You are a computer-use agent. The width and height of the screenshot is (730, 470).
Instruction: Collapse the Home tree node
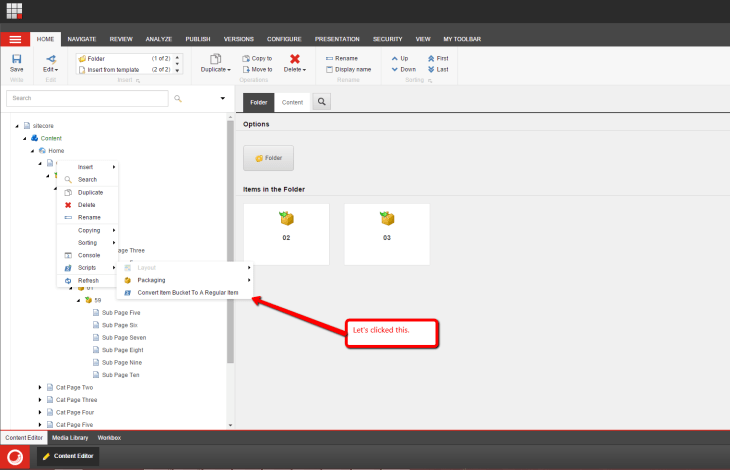pos(33,151)
